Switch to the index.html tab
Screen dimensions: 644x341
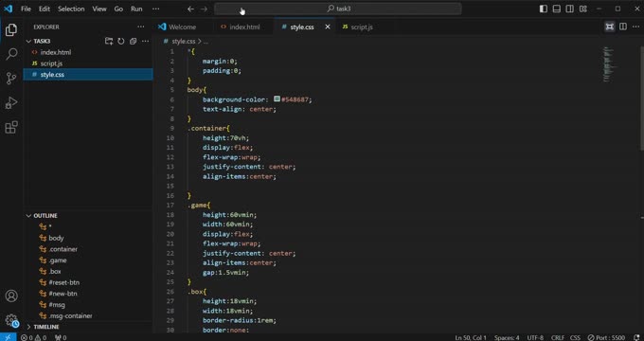click(243, 27)
